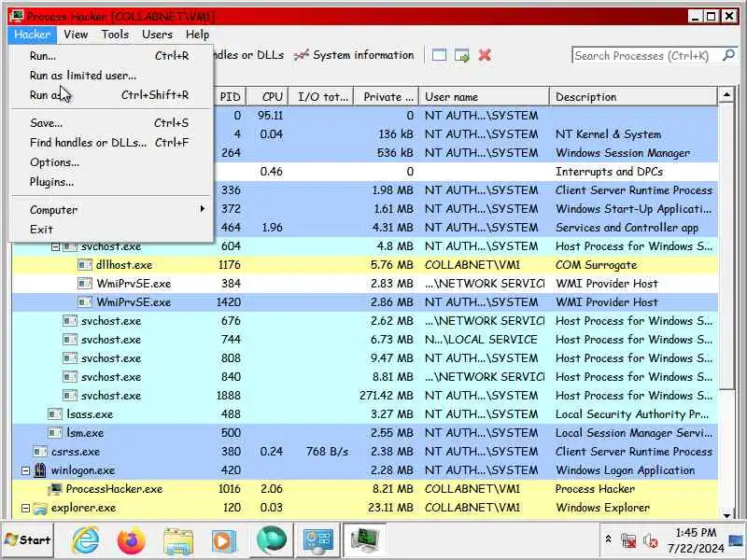Collapse the explorer.exe tree node
Viewport: 747px width, 560px height.
(26, 508)
